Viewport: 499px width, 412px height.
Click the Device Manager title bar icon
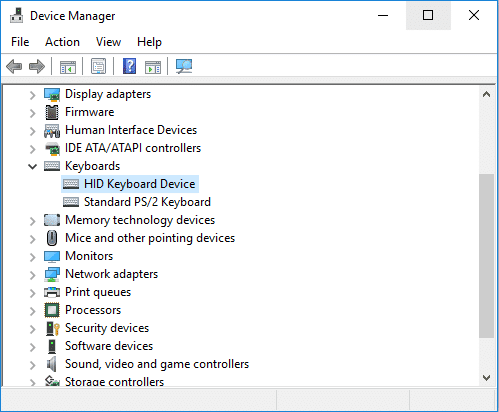tap(16, 15)
